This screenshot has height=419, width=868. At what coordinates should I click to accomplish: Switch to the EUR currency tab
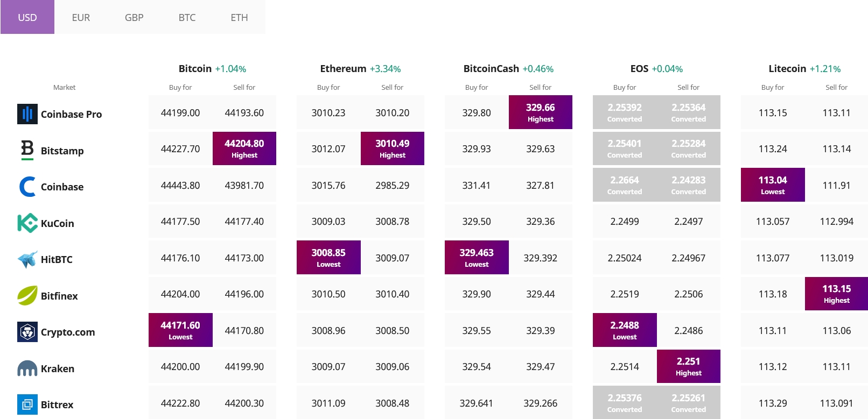click(x=81, y=17)
